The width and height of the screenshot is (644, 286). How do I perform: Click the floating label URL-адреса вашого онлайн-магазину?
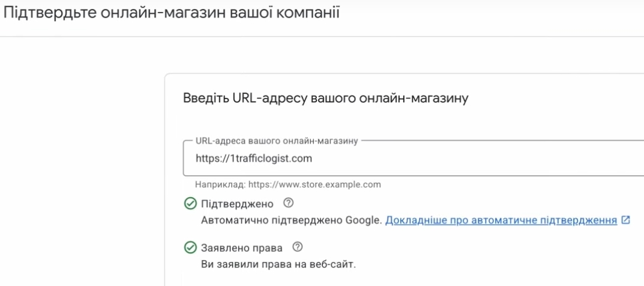[277, 141]
